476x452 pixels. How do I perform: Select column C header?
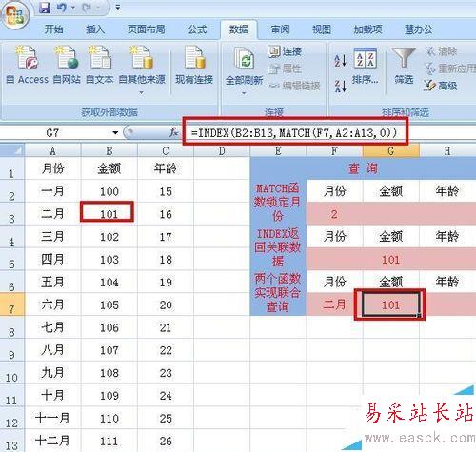click(166, 150)
